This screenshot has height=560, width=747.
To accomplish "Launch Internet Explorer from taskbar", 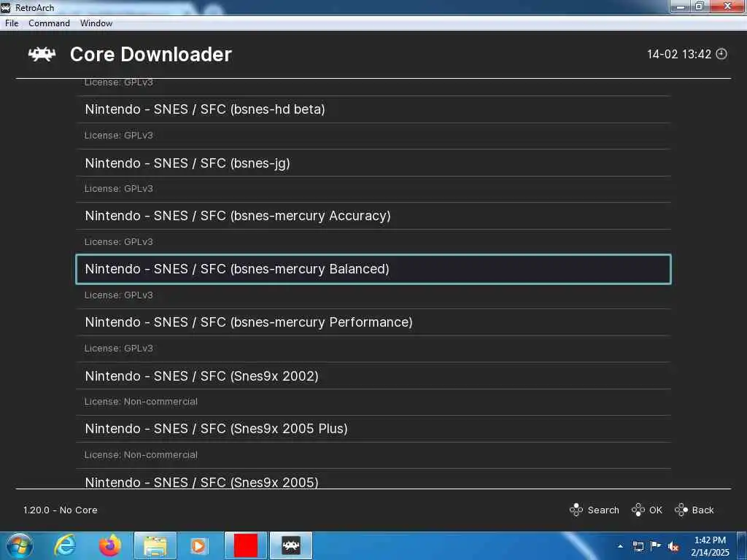I will click(65, 545).
